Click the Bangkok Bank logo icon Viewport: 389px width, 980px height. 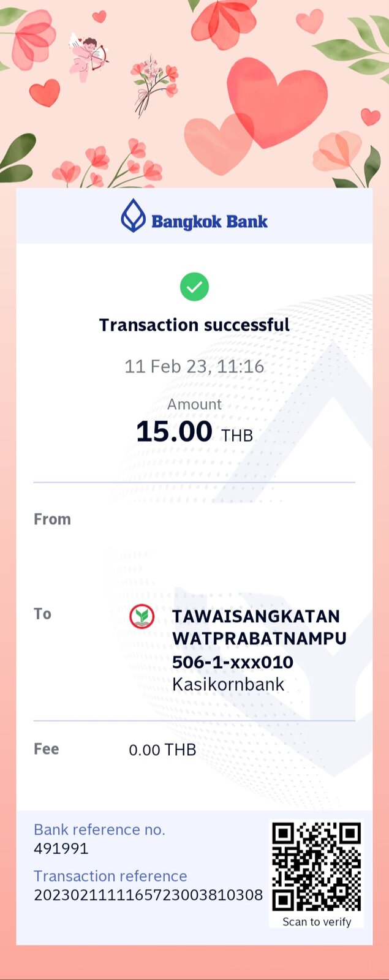[133, 216]
